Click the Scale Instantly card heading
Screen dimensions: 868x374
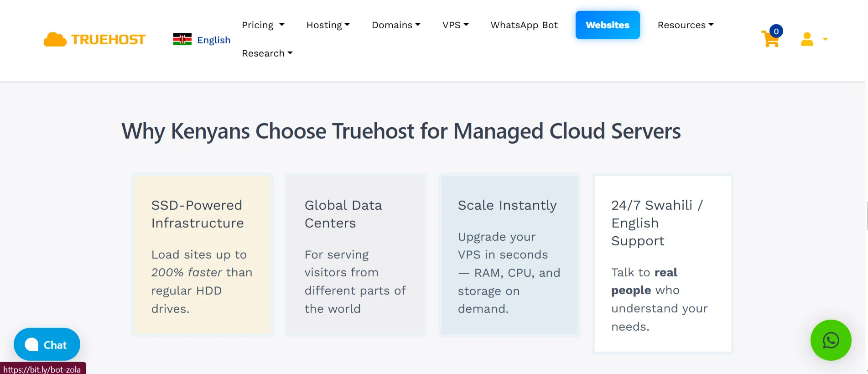tap(507, 205)
